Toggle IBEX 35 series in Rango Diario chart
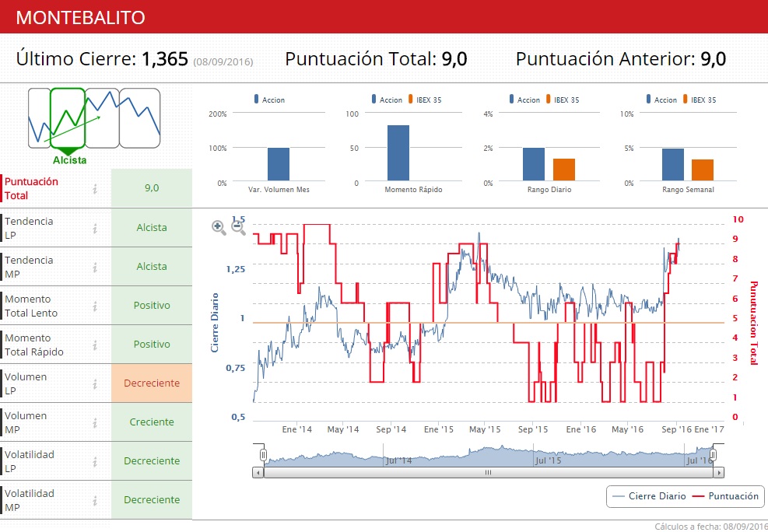Viewport: 768px width, 532px height. coord(563,100)
